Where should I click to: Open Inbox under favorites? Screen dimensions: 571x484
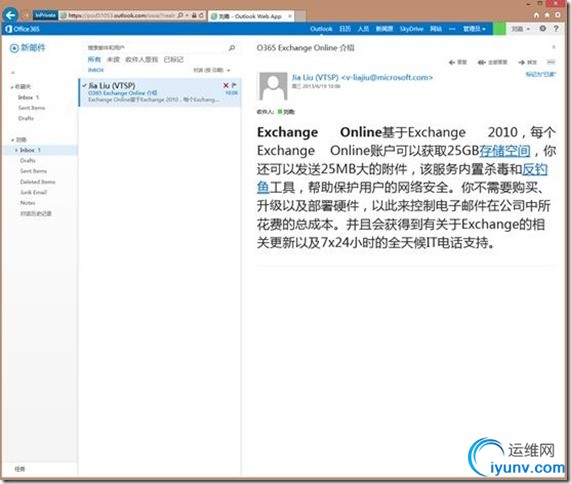[28, 97]
